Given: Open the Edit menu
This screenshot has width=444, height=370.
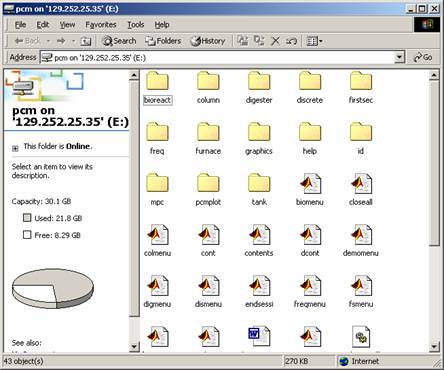Looking at the screenshot, I should [43, 25].
